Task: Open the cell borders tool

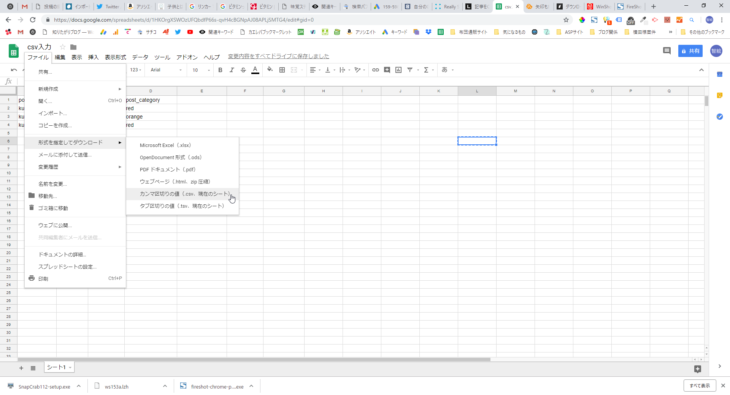Action: [x=282, y=70]
